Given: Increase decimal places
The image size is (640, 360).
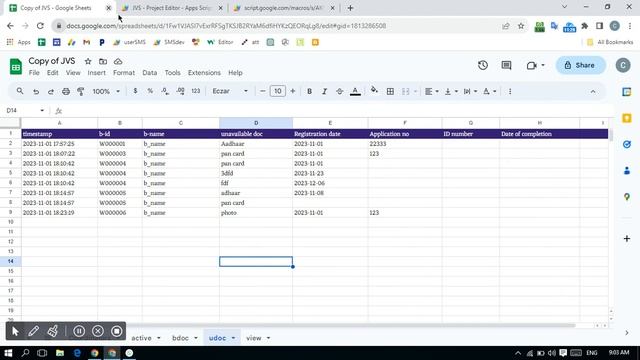Looking at the screenshot, I should 180,91.
